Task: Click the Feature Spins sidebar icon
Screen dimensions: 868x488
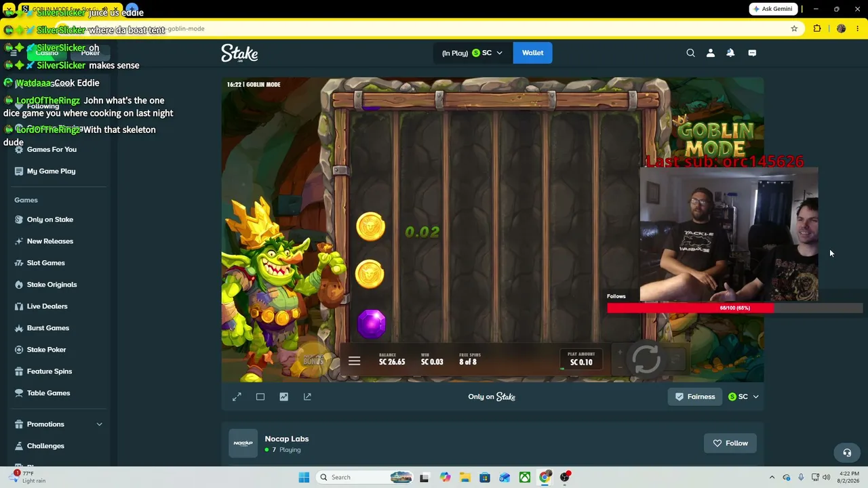Action: tap(19, 371)
